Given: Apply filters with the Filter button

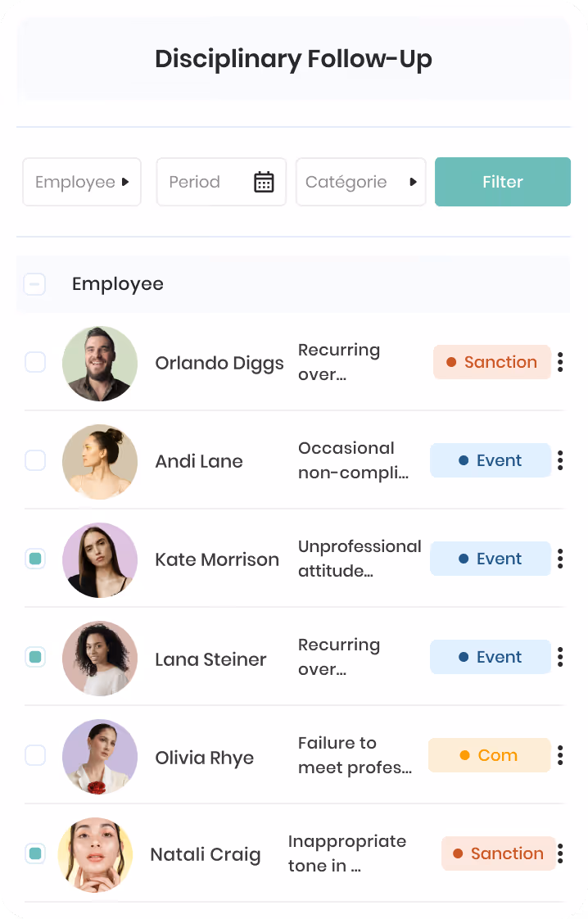Looking at the screenshot, I should tap(502, 182).
